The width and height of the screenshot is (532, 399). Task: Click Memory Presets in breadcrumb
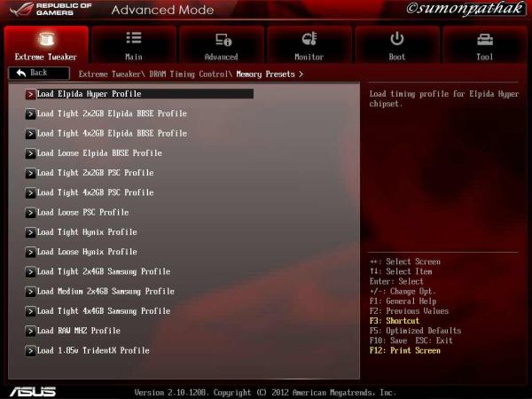coord(266,74)
